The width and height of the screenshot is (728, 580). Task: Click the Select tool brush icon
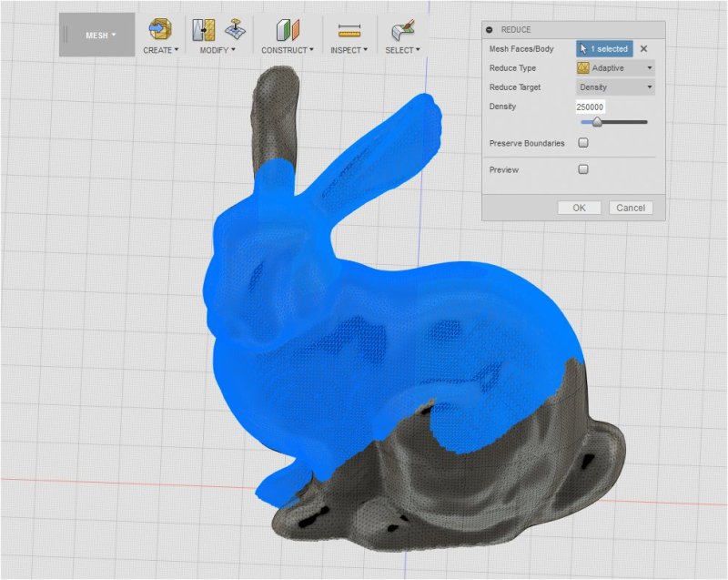[401, 29]
